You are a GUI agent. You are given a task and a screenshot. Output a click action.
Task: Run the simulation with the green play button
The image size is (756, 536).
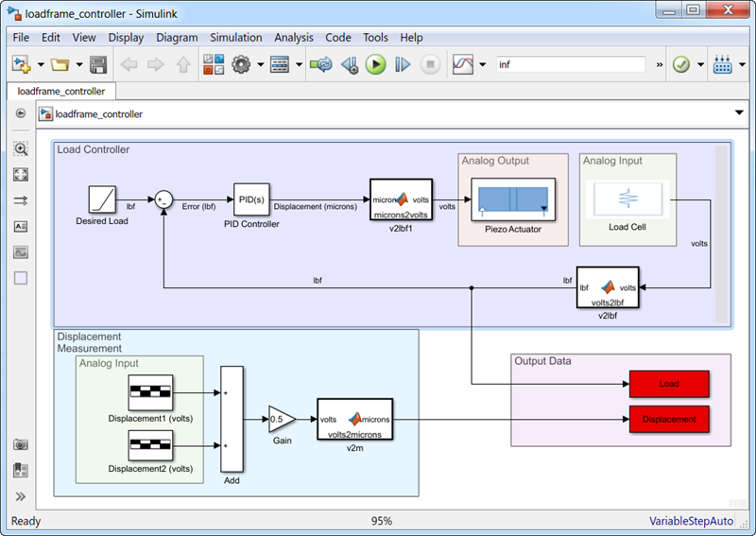[x=376, y=65]
